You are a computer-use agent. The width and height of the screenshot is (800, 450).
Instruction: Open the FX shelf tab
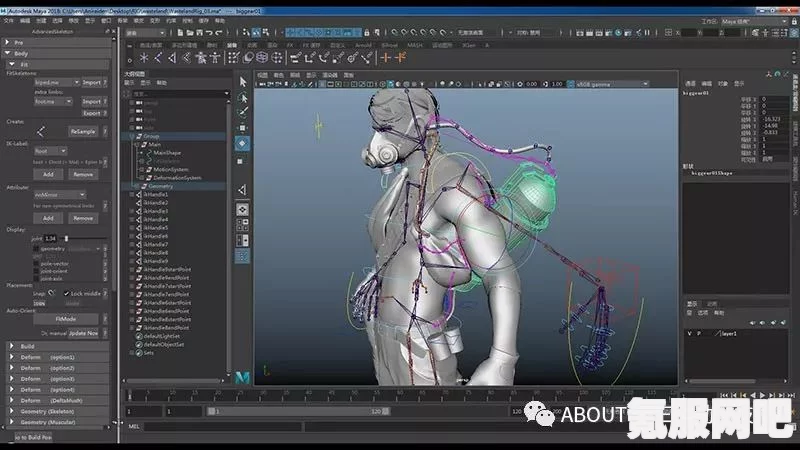[x=290, y=45]
